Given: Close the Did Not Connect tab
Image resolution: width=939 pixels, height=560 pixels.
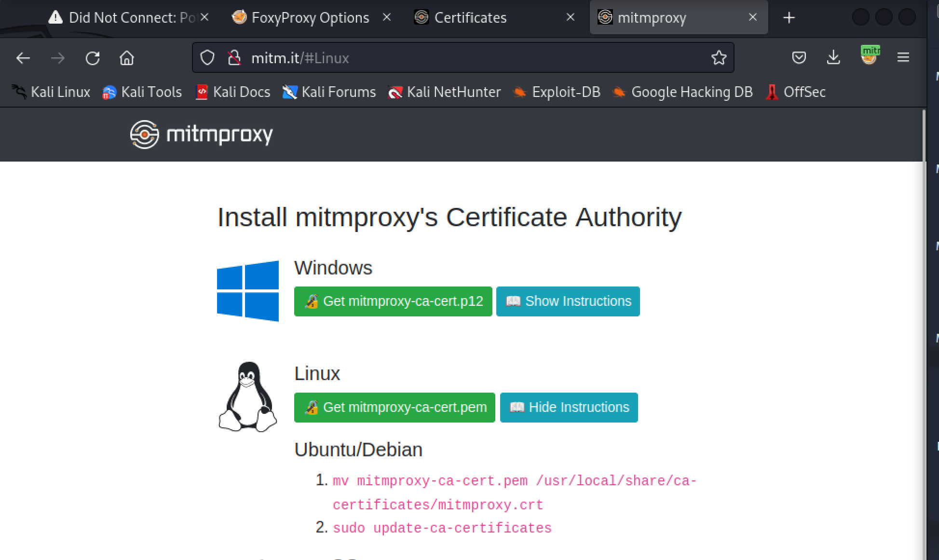Looking at the screenshot, I should [204, 17].
